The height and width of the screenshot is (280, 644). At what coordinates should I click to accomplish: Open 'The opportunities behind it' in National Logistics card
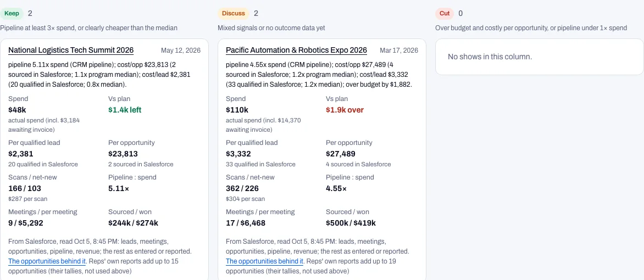pyautogui.click(x=47, y=261)
